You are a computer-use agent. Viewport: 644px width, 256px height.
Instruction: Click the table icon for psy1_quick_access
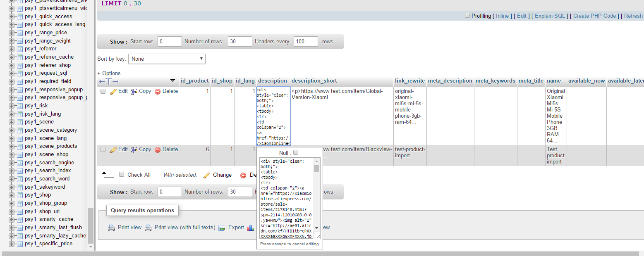click(x=19, y=17)
